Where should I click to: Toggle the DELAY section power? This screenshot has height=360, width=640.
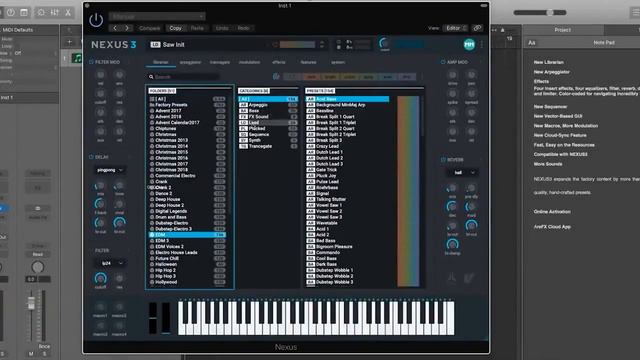[91, 157]
